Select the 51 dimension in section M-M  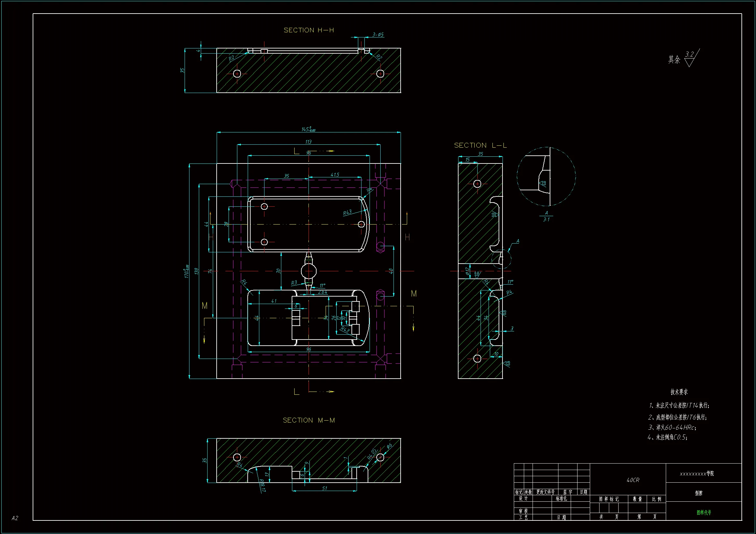coord(325,488)
